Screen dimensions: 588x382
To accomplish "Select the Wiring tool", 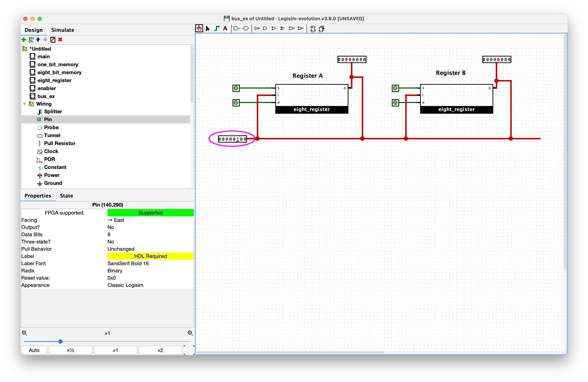I will pos(217,28).
